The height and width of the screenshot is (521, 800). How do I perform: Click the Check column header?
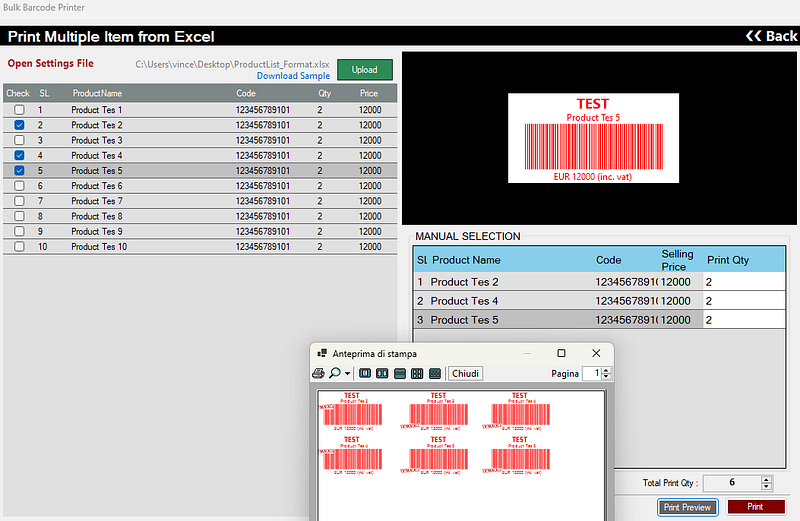click(x=18, y=93)
